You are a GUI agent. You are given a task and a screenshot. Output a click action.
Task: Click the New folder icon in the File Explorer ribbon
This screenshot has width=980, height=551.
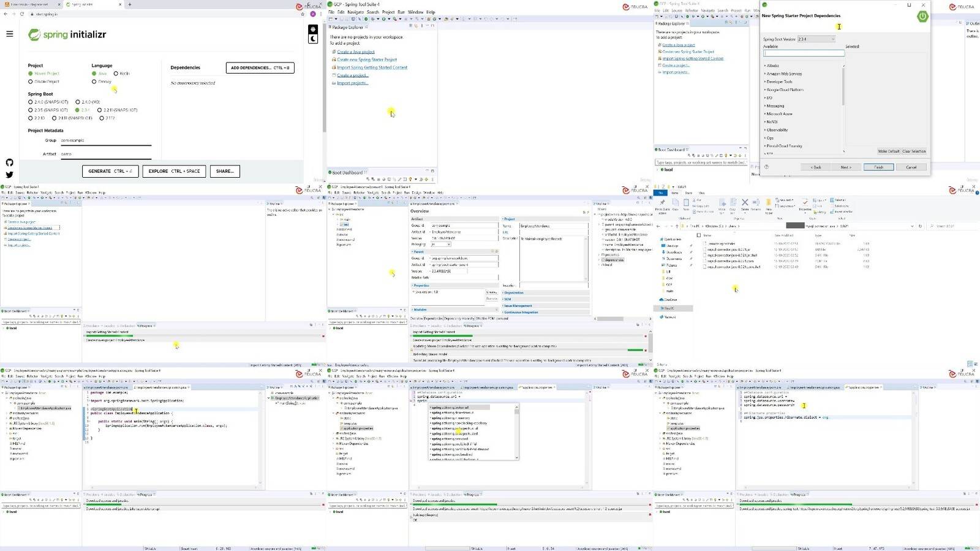coord(769,202)
